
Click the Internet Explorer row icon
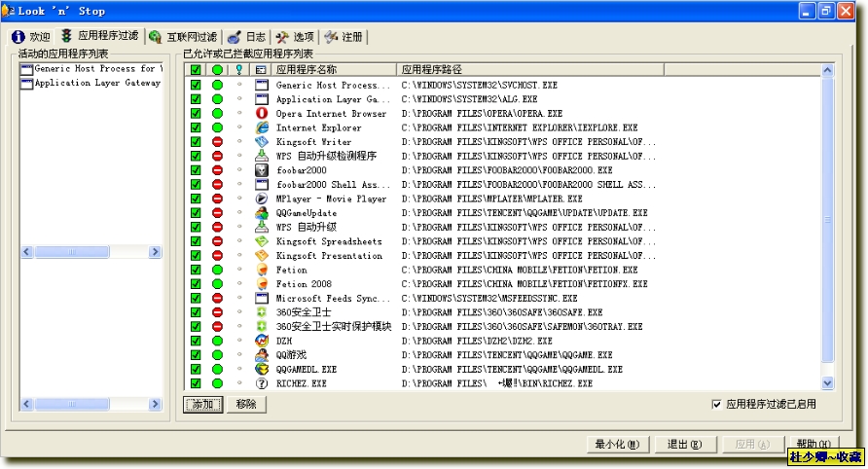coord(262,127)
